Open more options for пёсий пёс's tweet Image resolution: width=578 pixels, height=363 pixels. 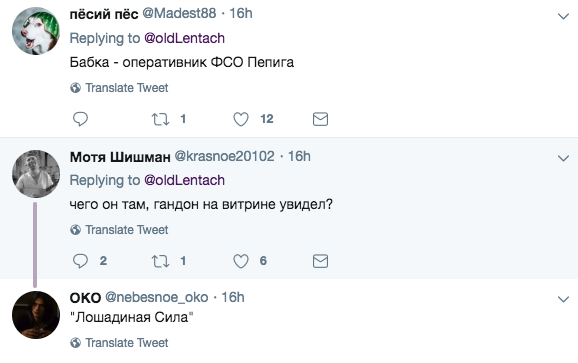click(563, 16)
